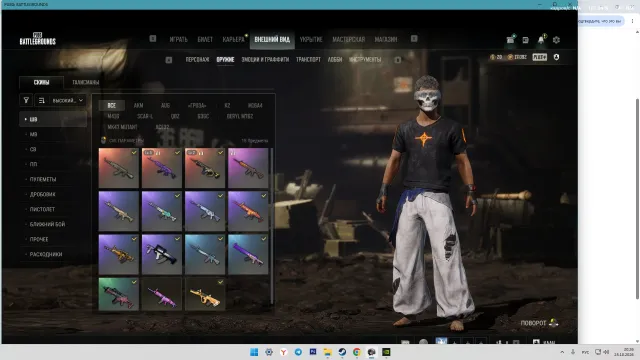Open Google Chrome from the taskbar
The height and width of the screenshot is (360, 640).
pyautogui.click(x=357, y=352)
